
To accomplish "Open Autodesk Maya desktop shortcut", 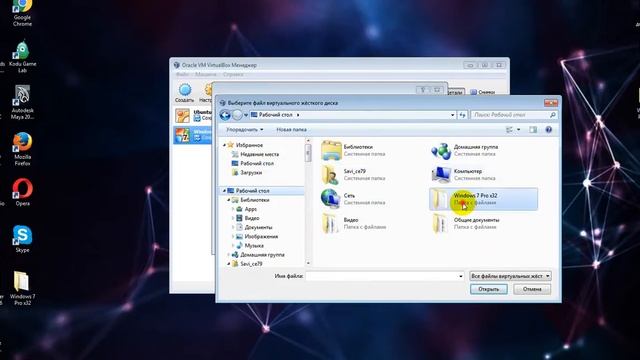I will (x=22, y=102).
